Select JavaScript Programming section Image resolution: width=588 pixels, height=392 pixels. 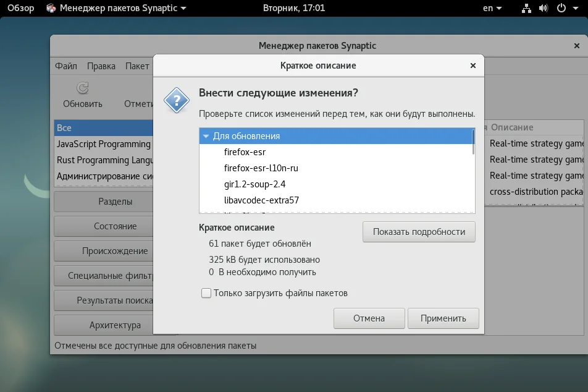pos(104,144)
